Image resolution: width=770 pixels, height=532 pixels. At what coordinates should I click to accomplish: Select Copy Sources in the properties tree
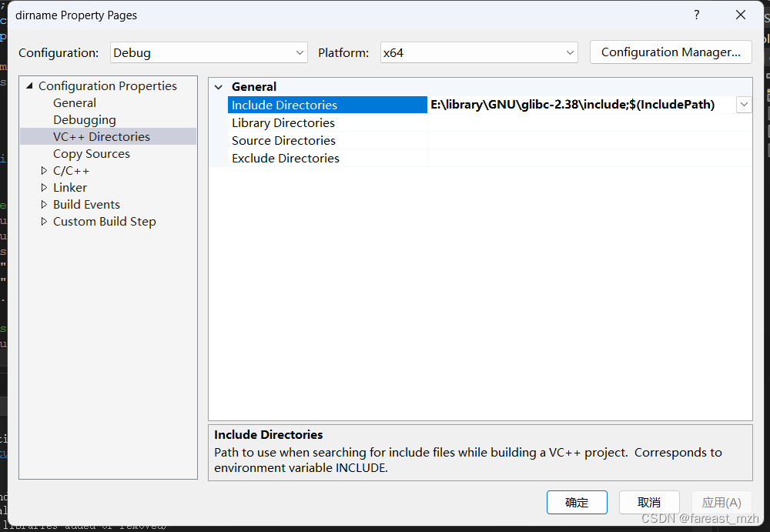coord(91,153)
